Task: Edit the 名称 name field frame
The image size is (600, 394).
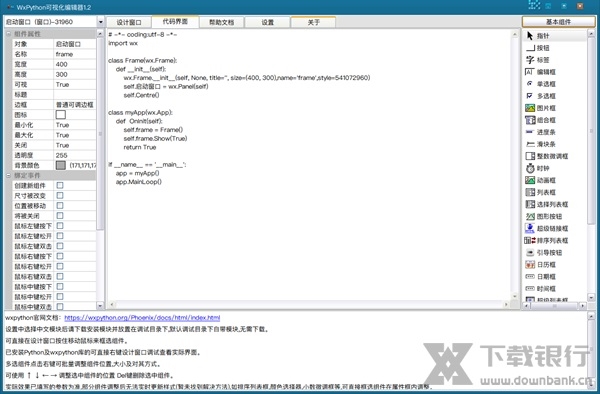Action: pos(75,54)
